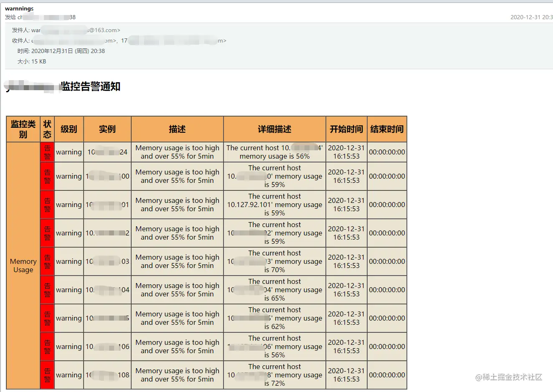Click the 描述 column header
The image size is (553, 392).
click(177, 129)
